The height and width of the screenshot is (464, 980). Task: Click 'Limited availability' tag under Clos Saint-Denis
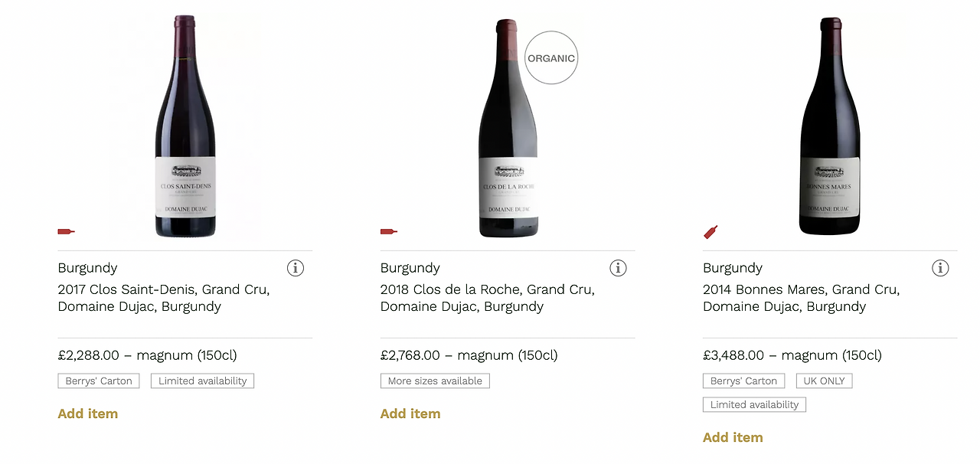202,381
